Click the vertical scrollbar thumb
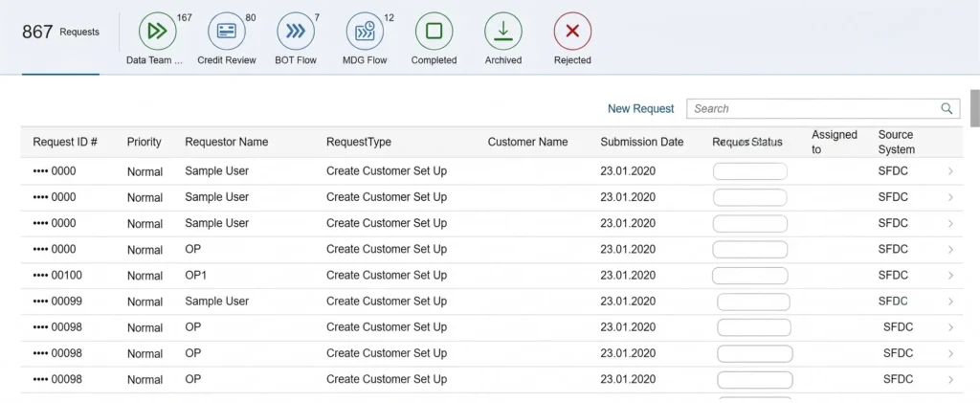The width and height of the screenshot is (980, 403). pyautogui.click(x=974, y=108)
